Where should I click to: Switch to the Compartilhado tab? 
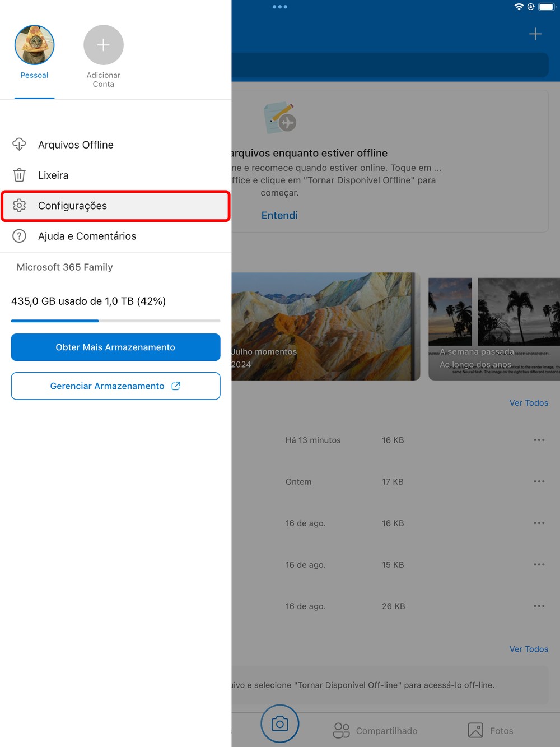376,731
